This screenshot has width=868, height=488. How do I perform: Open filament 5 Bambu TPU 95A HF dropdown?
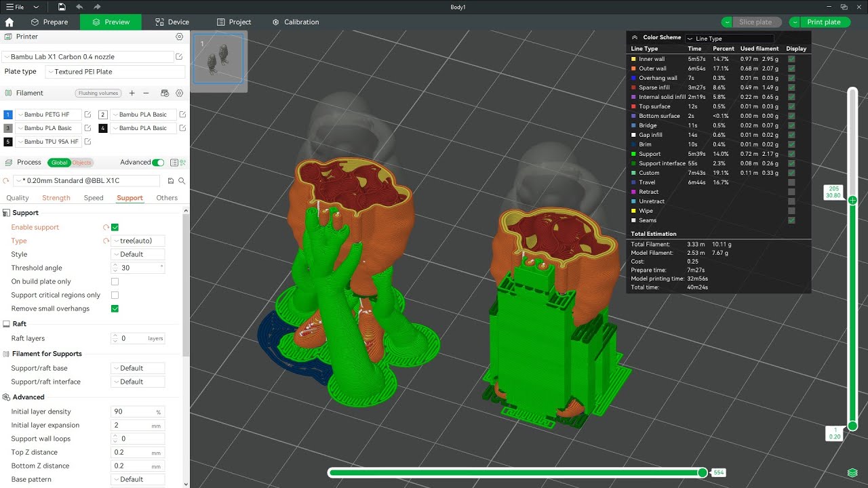(x=47, y=142)
